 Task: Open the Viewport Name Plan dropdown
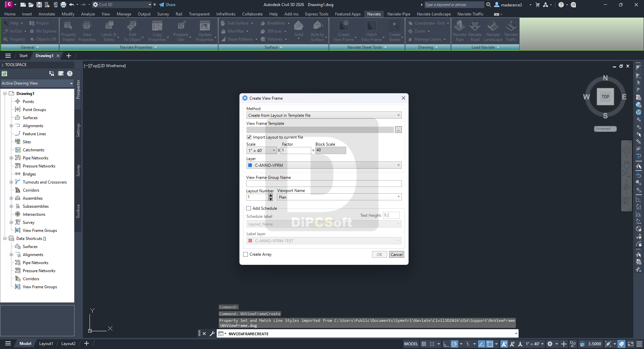339,197
